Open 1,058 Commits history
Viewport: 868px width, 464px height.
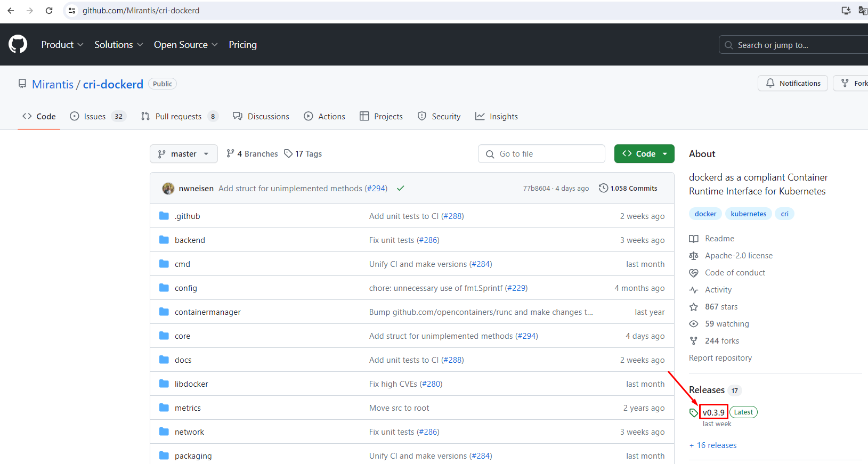628,188
